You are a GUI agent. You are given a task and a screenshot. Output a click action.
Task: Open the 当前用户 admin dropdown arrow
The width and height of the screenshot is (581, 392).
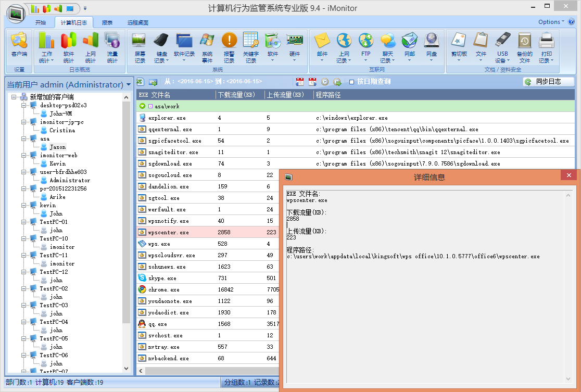point(129,85)
